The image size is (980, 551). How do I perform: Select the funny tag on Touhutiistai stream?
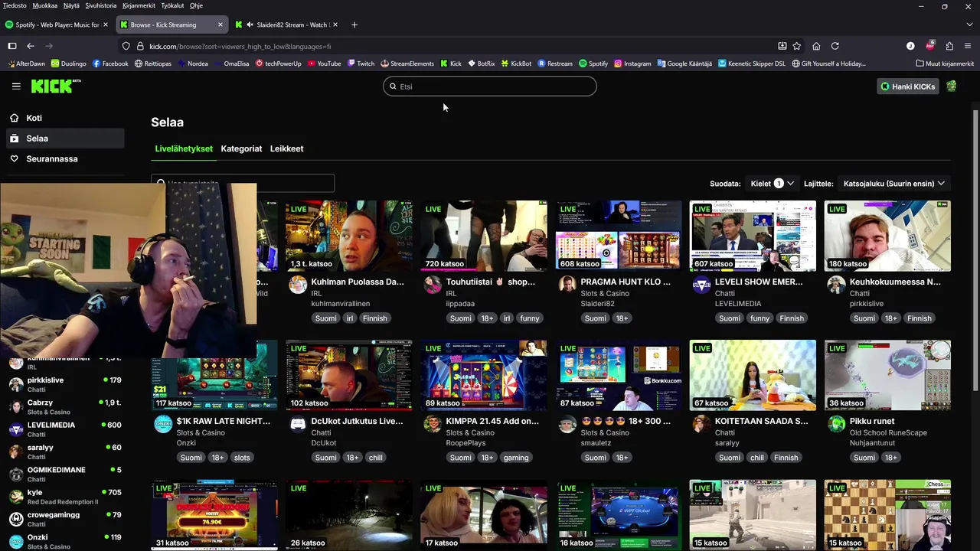[x=530, y=318]
